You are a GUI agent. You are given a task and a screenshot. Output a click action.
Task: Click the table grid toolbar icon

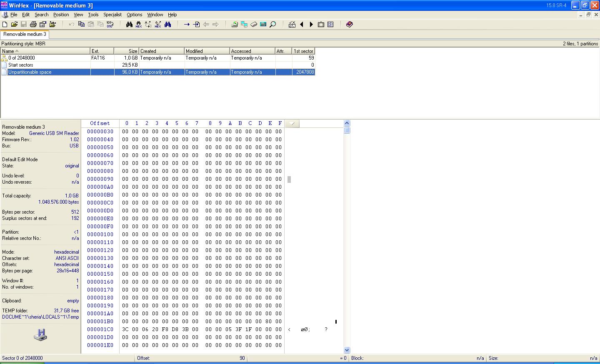(x=330, y=25)
